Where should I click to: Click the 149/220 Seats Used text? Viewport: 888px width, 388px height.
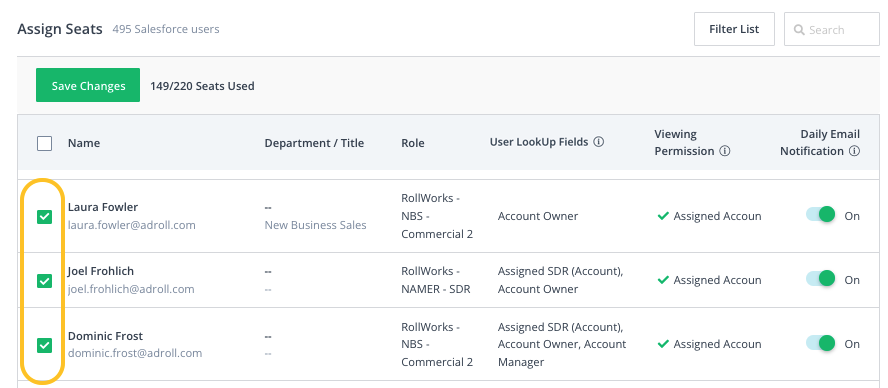(202, 86)
